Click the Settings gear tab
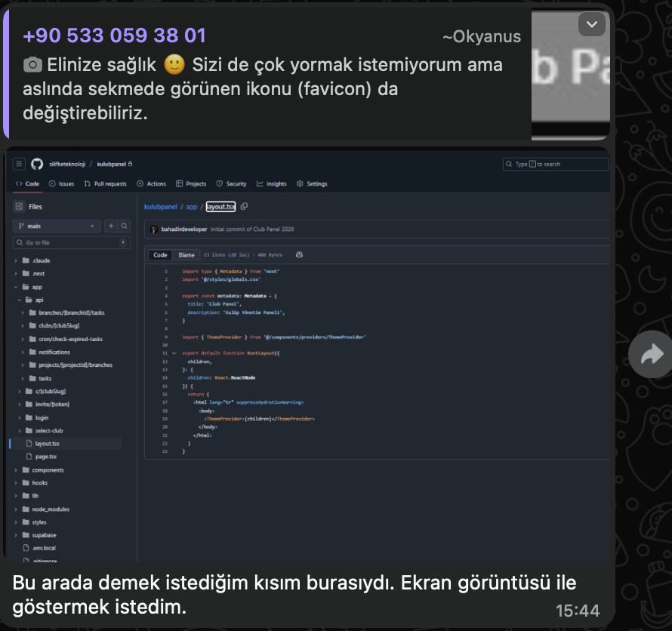The height and width of the screenshot is (631, 672). [x=312, y=183]
